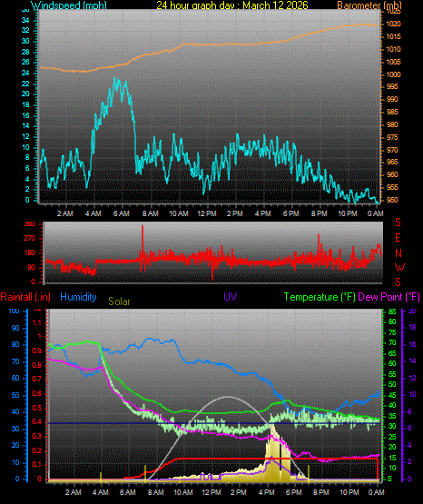
Task: Click the "N" wind direction letter
Action: tap(398, 253)
